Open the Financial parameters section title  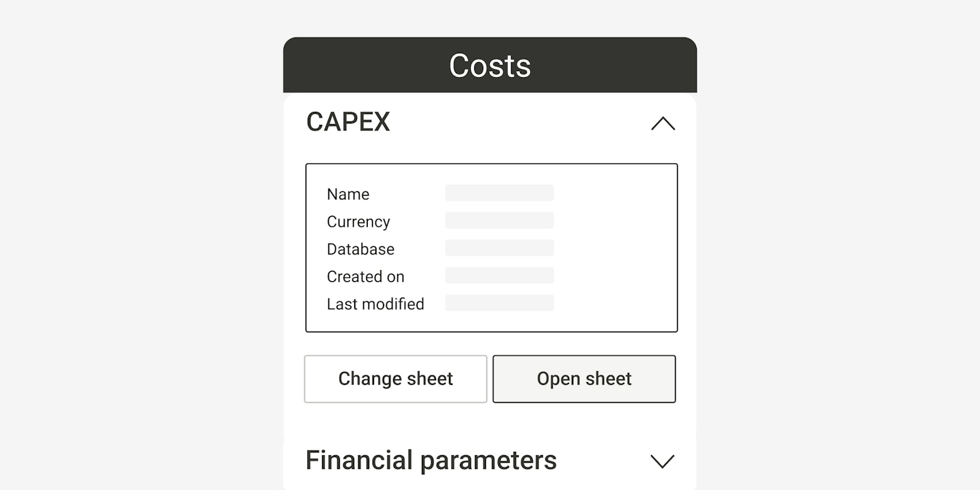tap(431, 461)
